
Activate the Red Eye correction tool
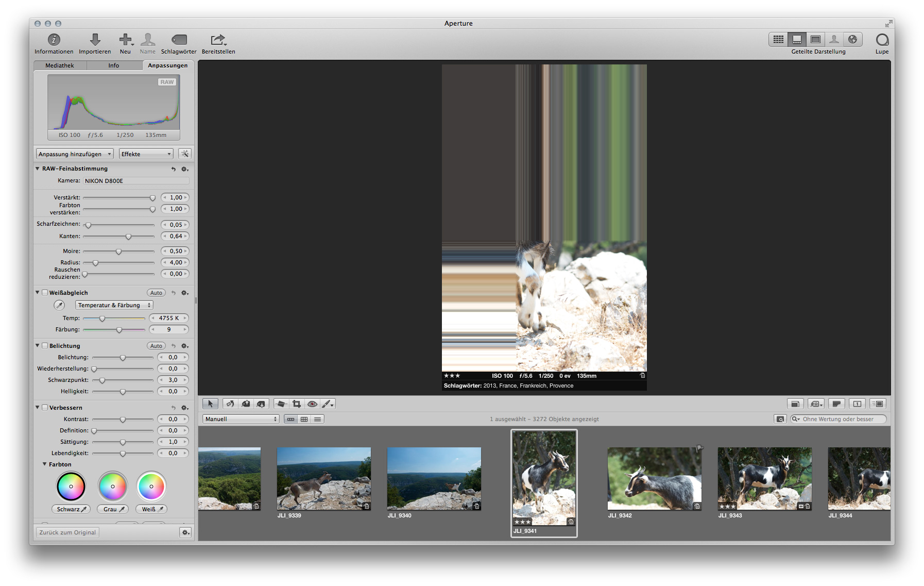coord(312,404)
